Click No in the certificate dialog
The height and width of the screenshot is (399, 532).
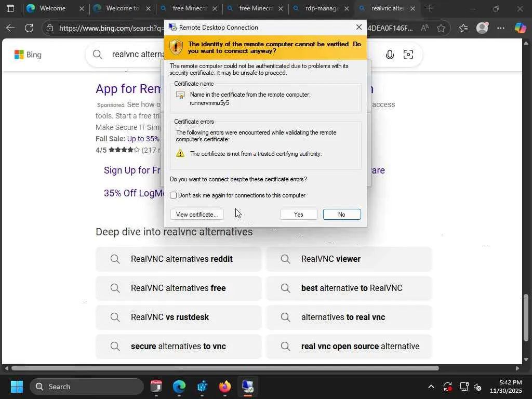tap(342, 215)
